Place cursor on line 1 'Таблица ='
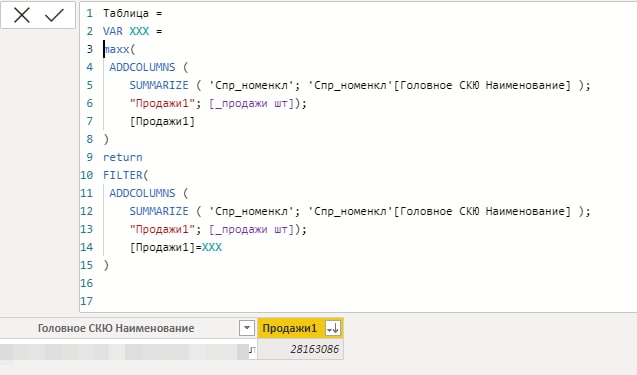637x375 pixels. [132, 13]
